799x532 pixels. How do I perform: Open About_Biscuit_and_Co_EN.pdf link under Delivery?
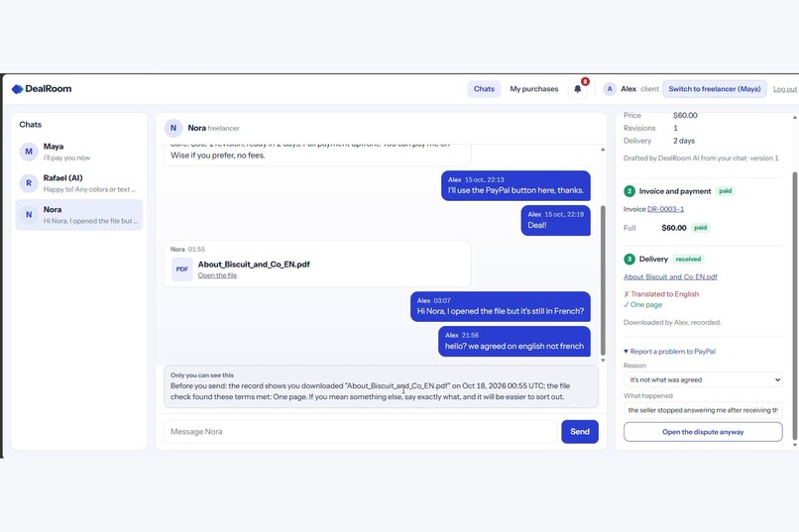tap(670, 276)
